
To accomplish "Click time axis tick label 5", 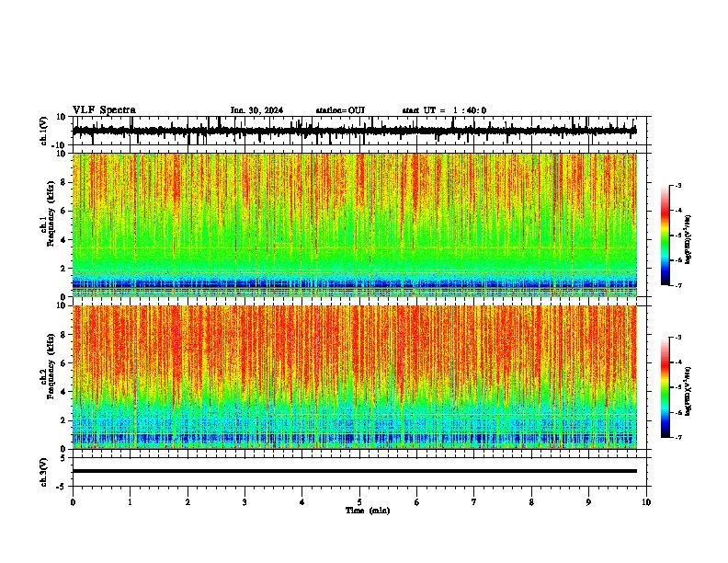I will (359, 502).
